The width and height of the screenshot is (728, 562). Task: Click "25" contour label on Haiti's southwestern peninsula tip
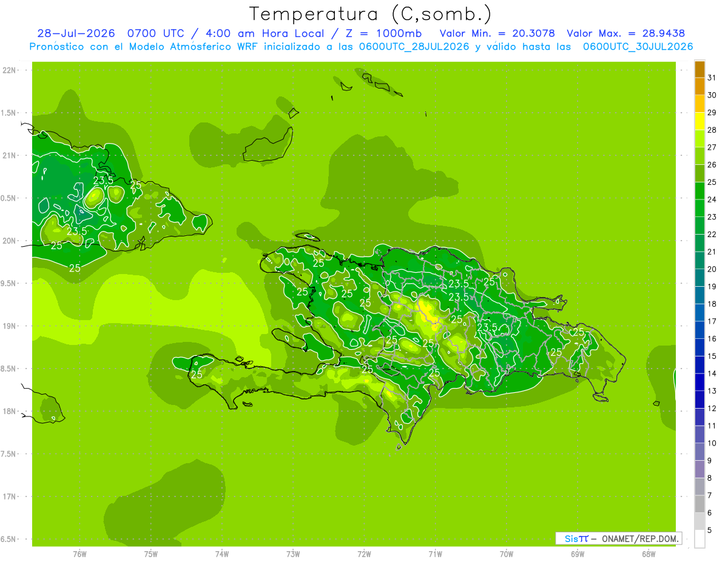tap(197, 375)
